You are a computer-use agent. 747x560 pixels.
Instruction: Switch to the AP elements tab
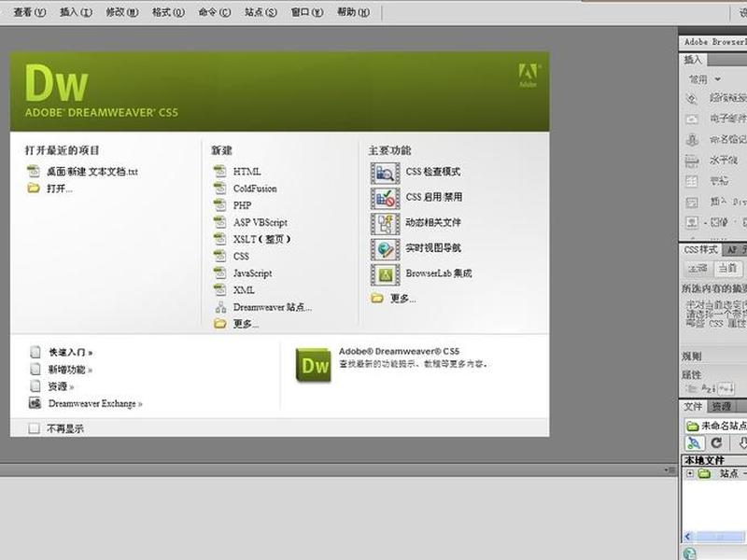[x=734, y=249]
